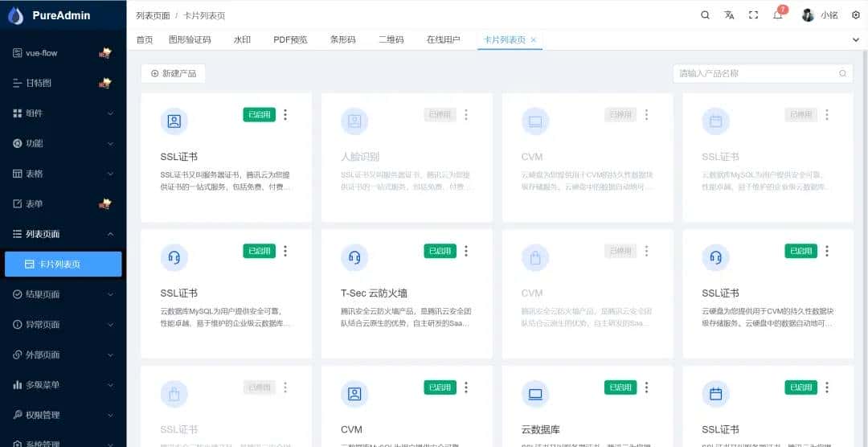The width and height of the screenshot is (868, 447).
Task: Open the more menu on the enabled CVM card
Action: [x=466, y=388]
